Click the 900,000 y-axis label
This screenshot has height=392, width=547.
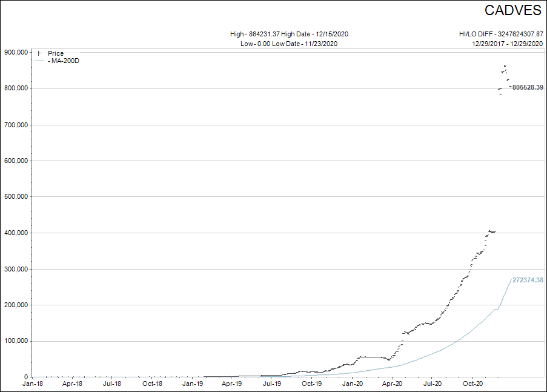tap(15, 52)
